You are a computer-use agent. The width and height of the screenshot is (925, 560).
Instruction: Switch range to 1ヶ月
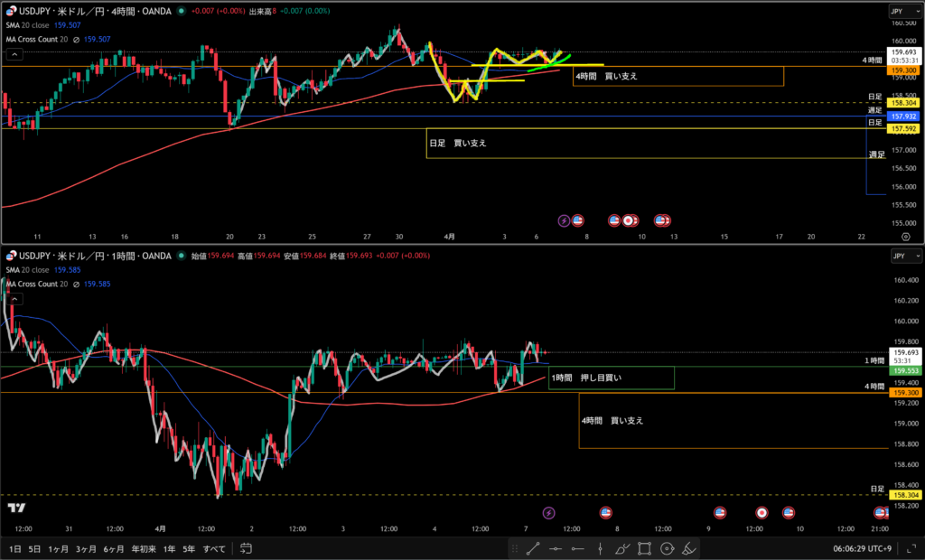58,548
